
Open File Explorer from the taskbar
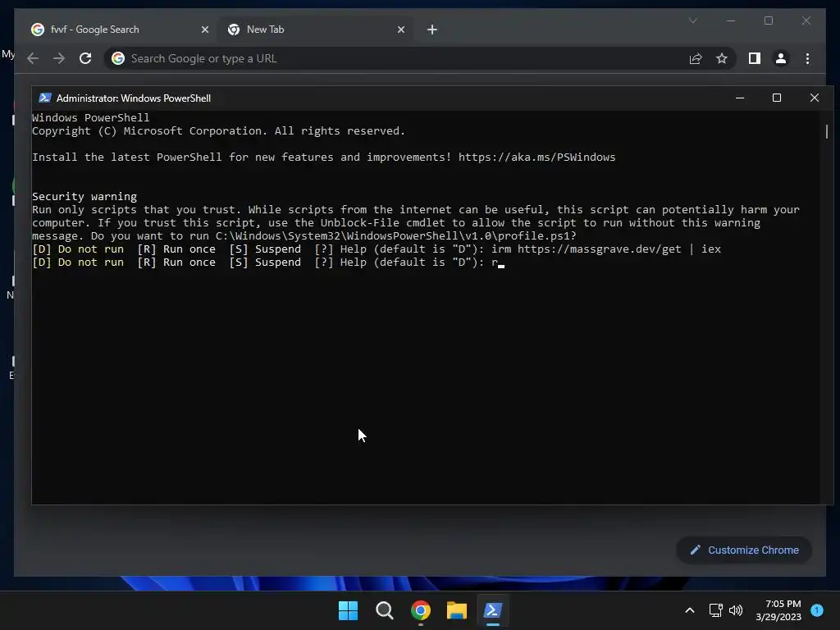(x=456, y=610)
